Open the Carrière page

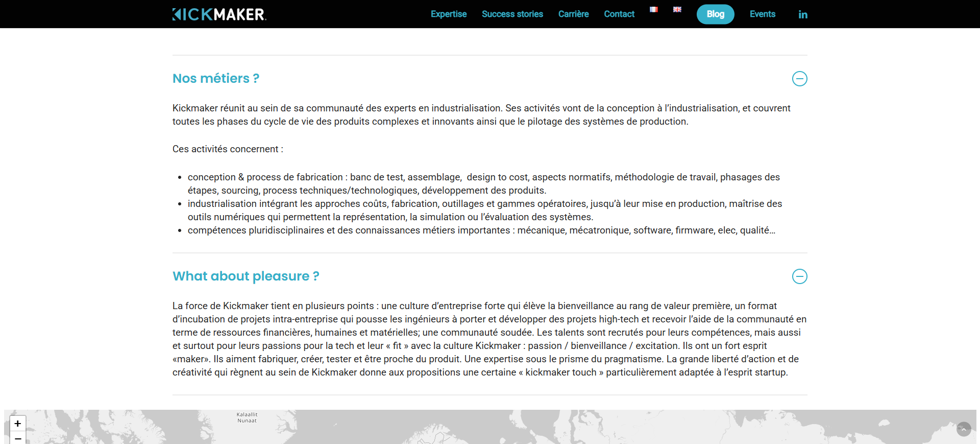(573, 14)
